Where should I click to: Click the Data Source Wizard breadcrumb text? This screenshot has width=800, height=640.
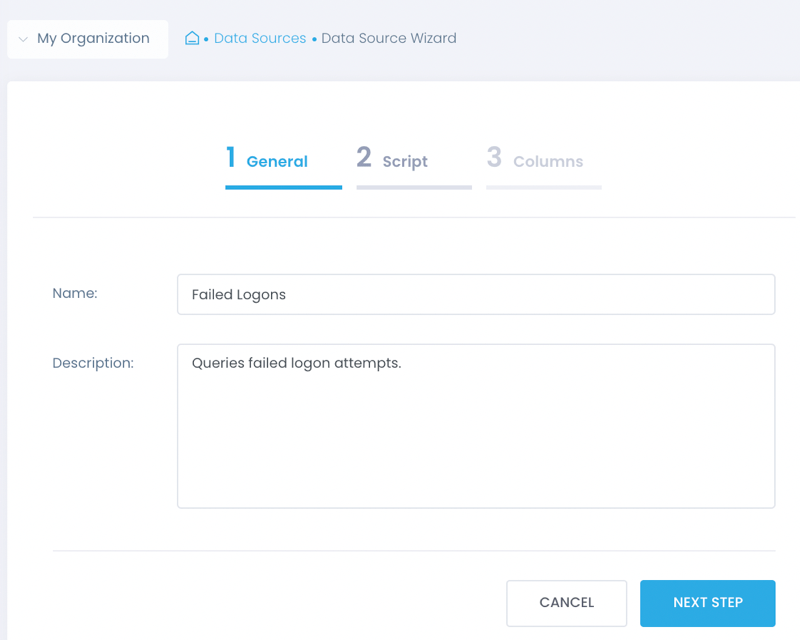coord(388,38)
